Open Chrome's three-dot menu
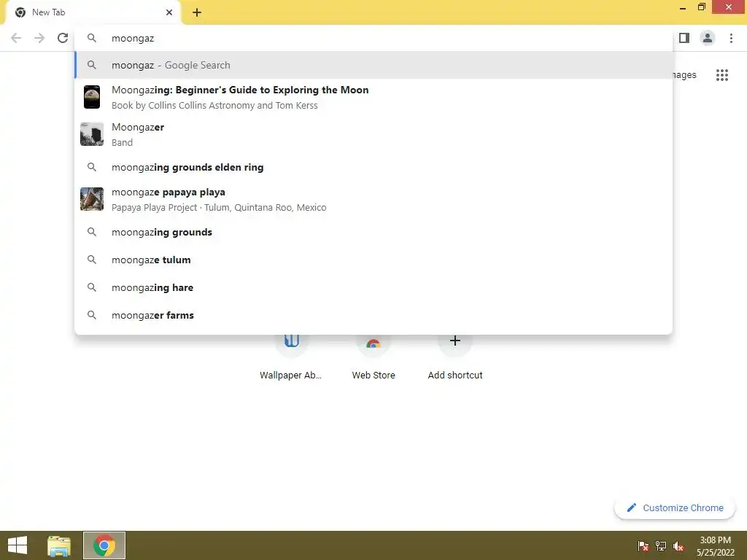747x560 pixels. 731,38
